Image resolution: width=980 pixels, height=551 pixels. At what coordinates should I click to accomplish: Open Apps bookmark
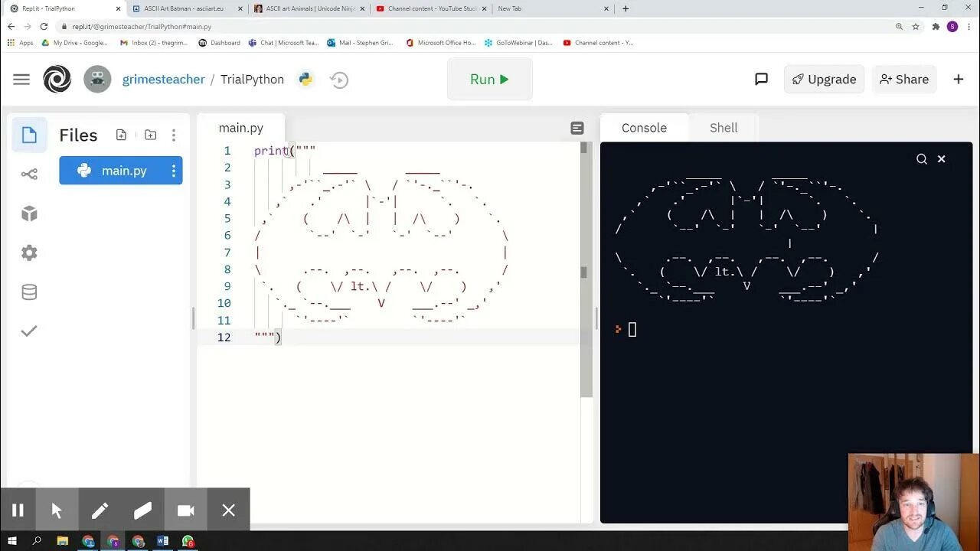(20, 43)
